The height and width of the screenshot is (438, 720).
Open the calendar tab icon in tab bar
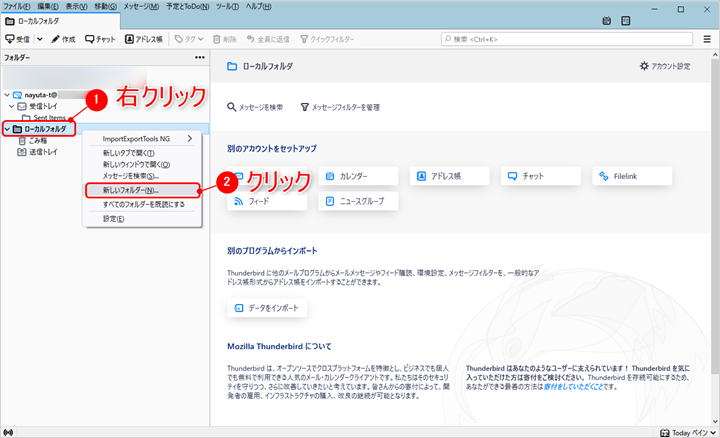point(607,21)
